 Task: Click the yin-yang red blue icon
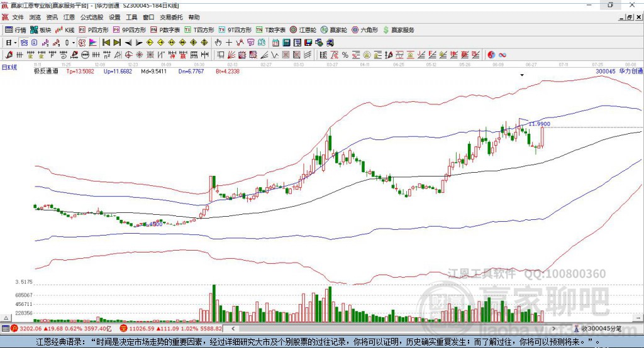(491, 55)
